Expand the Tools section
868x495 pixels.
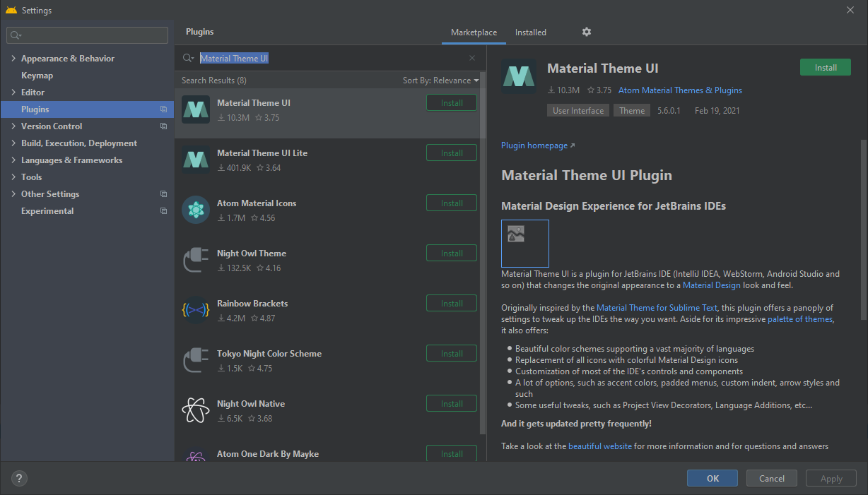[13, 177]
